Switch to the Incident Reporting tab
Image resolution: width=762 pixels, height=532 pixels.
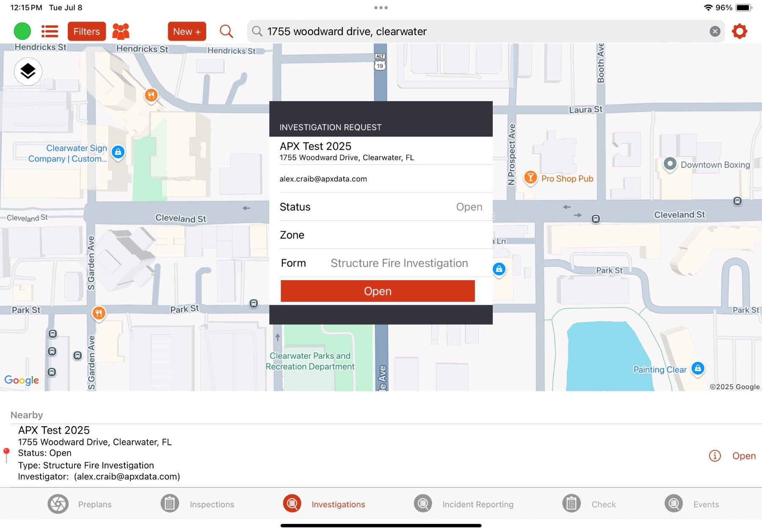(422, 504)
